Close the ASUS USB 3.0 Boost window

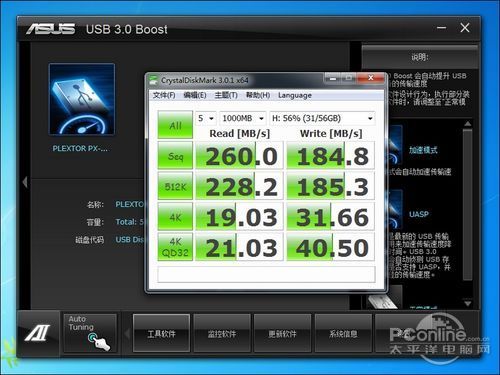point(465,28)
